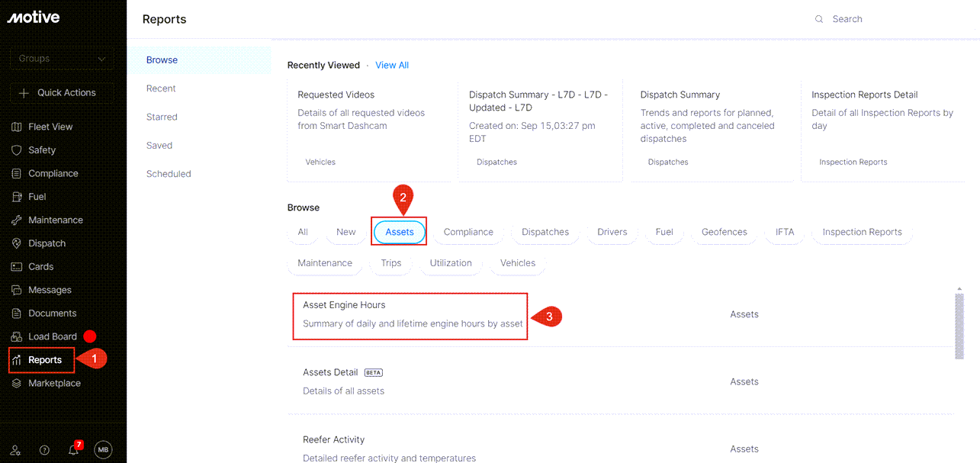The width and height of the screenshot is (980, 463).
Task: Filter reports by Drivers category
Action: (x=612, y=232)
